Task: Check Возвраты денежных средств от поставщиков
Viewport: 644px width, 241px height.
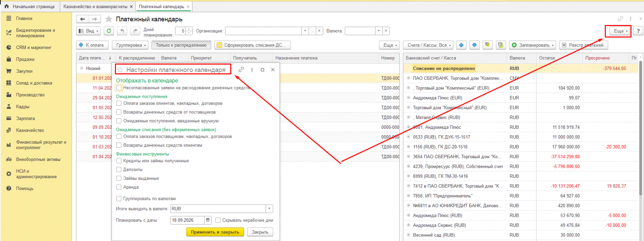Action: click(119, 112)
